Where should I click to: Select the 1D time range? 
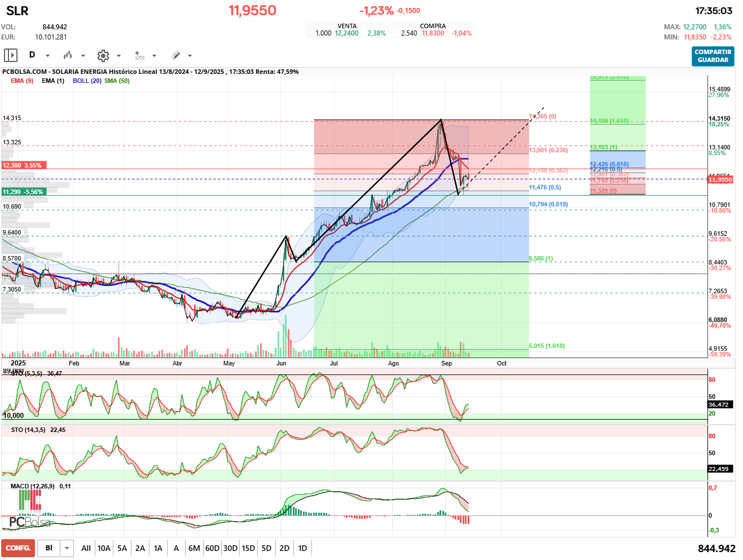[302, 548]
